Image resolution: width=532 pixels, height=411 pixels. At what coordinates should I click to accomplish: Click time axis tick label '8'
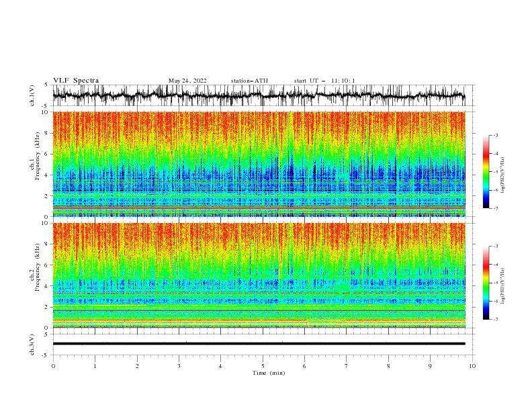tap(388, 366)
